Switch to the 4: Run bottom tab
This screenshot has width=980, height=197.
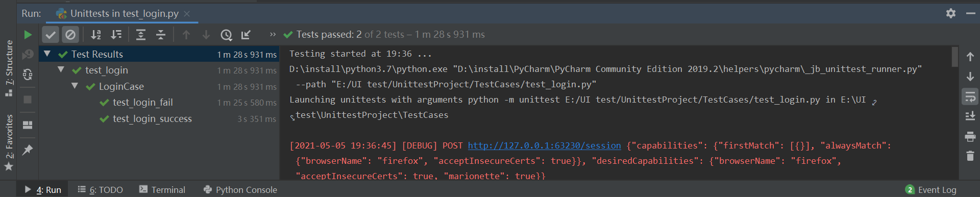pyautogui.click(x=43, y=190)
